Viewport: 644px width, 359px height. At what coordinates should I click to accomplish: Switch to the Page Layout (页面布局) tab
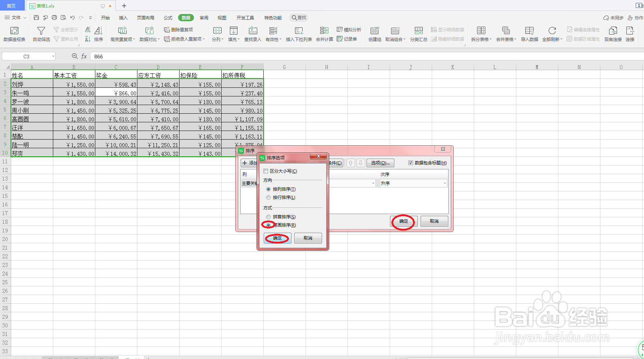click(146, 18)
